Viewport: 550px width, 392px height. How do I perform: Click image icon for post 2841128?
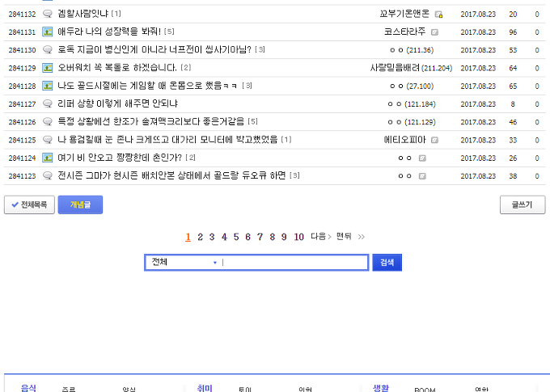(48, 86)
